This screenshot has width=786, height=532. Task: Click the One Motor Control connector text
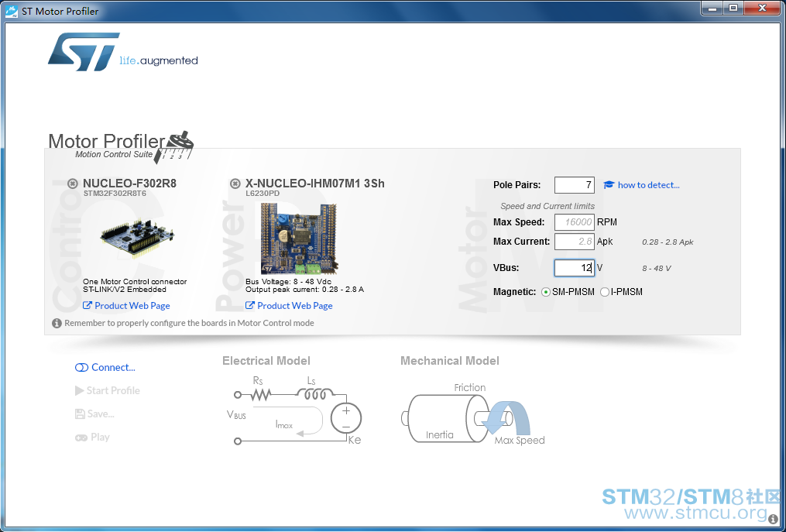(x=135, y=282)
